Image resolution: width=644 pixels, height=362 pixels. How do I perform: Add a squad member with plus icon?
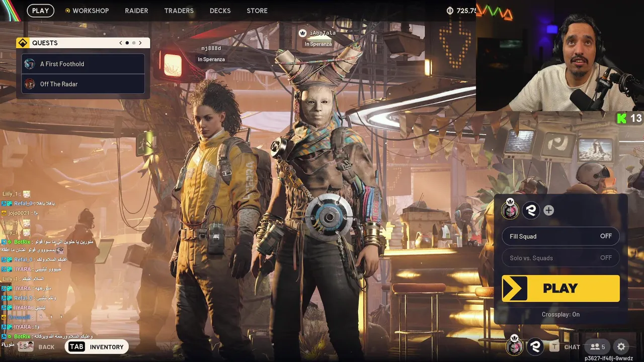click(x=548, y=211)
